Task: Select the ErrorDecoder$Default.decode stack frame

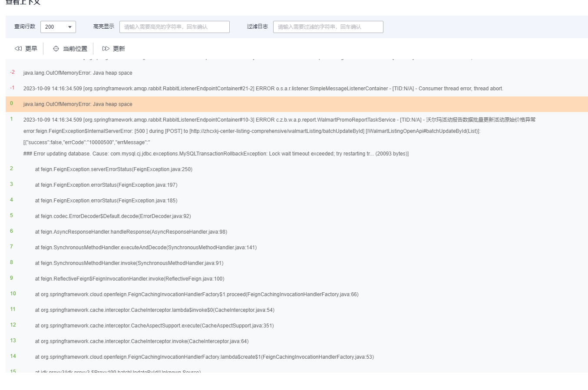Action: [x=113, y=216]
